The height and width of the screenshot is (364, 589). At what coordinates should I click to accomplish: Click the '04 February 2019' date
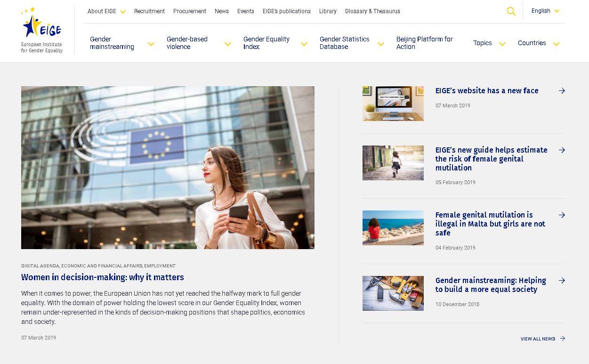coord(455,248)
